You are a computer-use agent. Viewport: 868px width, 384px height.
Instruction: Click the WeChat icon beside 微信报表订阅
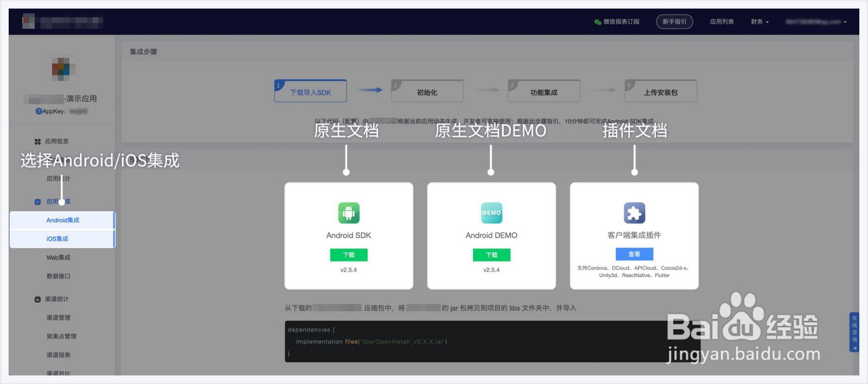point(598,22)
